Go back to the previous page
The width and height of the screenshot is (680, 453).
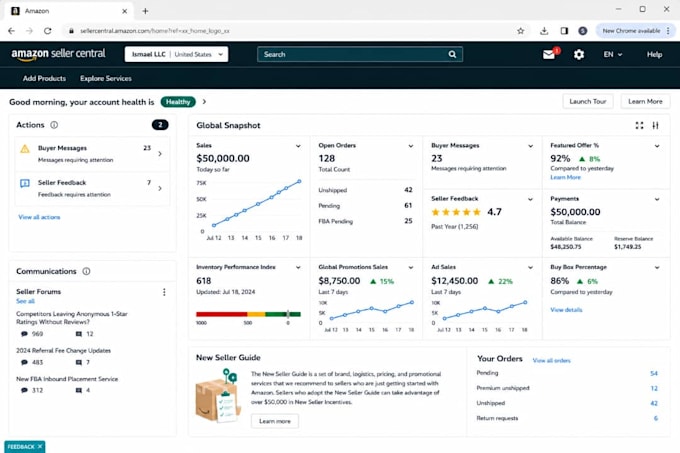click(x=11, y=31)
